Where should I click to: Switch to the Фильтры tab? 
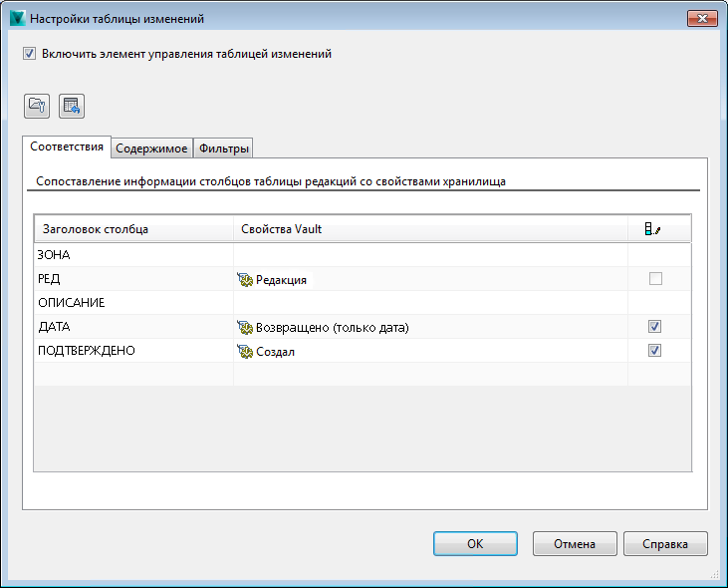click(x=223, y=148)
